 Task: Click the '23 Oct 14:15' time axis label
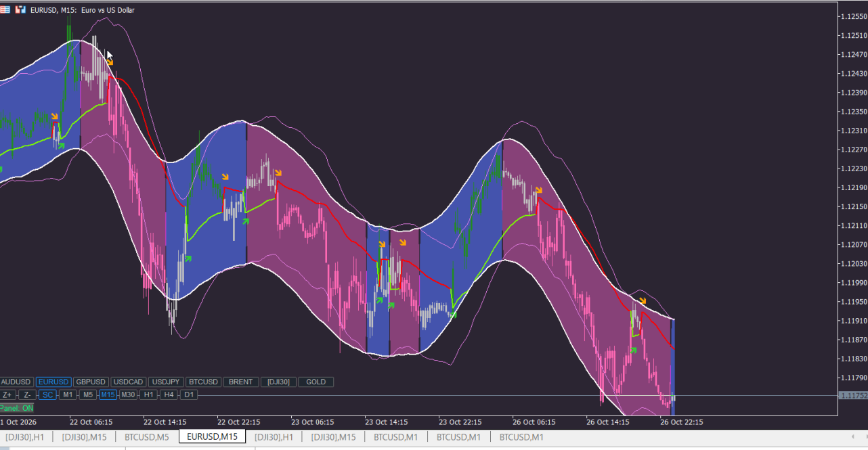click(x=386, y=422)
